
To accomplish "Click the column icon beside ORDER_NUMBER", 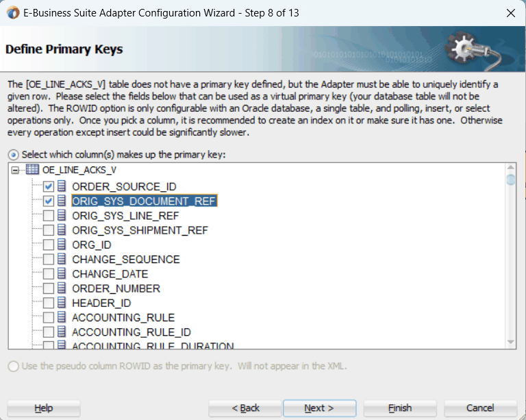I will click(x=62, y=288).
